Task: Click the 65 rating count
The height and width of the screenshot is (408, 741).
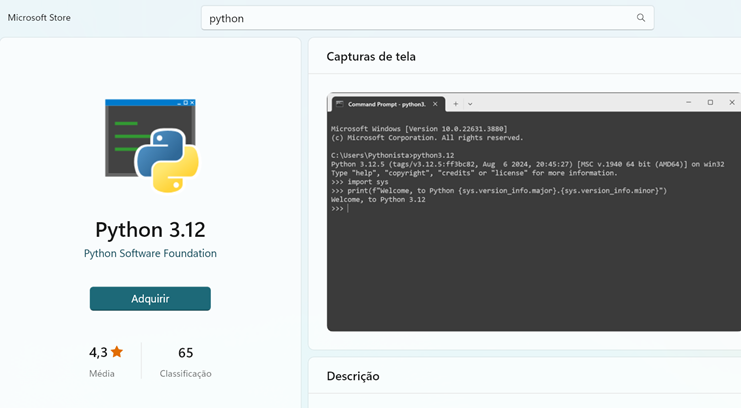Action: tap(185, 353)
